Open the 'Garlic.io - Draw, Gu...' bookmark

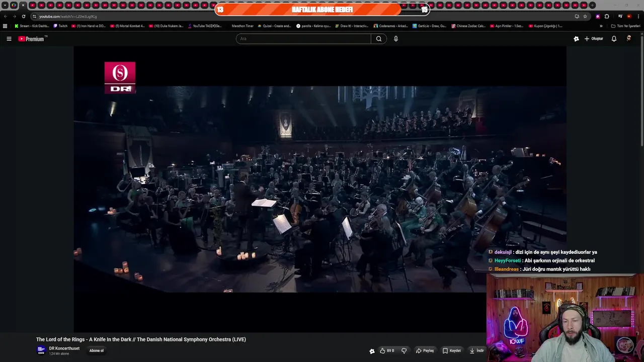click(x=429, y=26)
